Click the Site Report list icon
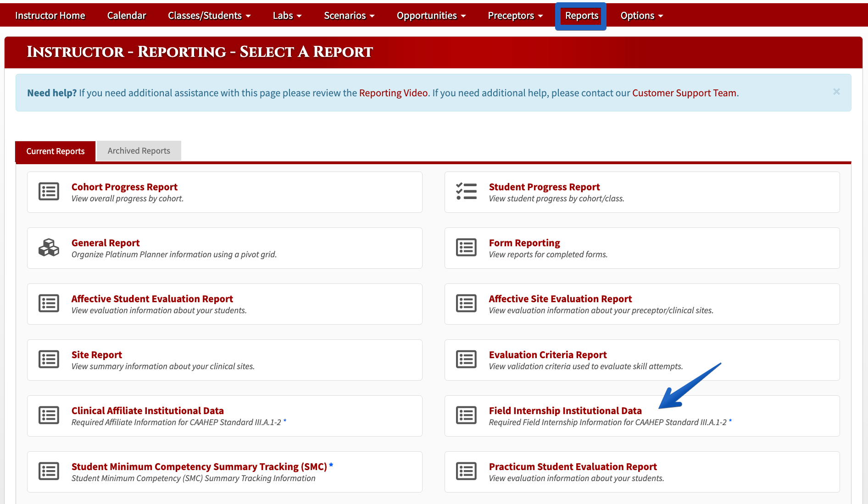Viewport: 868px width, 504px height. (49, 360)
